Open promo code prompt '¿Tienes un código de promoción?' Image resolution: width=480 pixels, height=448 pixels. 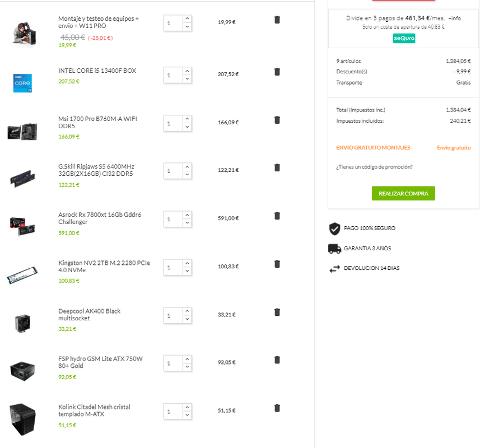coord(374,167)
